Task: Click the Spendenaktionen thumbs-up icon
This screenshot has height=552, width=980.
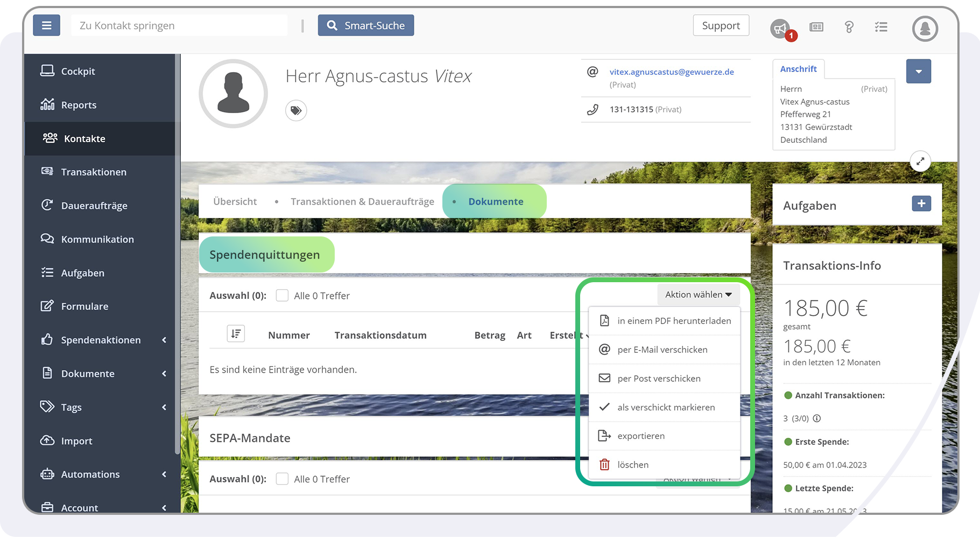Action: 47,339
